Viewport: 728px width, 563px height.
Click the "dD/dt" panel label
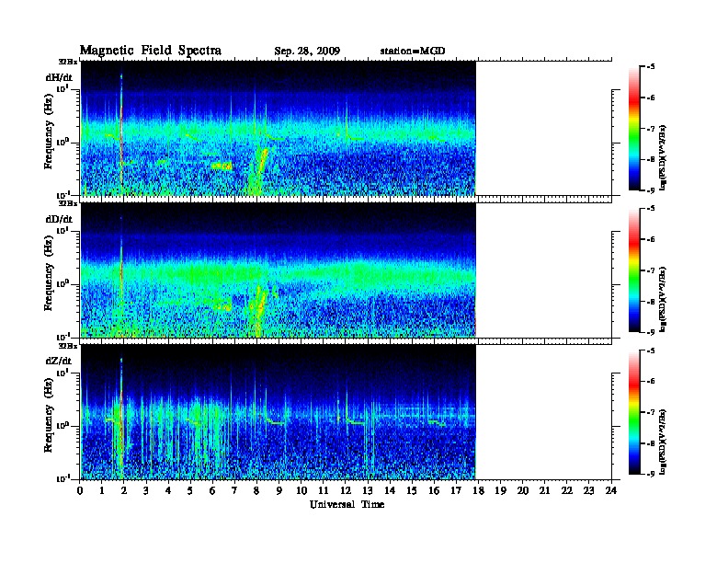coord(59,219)
